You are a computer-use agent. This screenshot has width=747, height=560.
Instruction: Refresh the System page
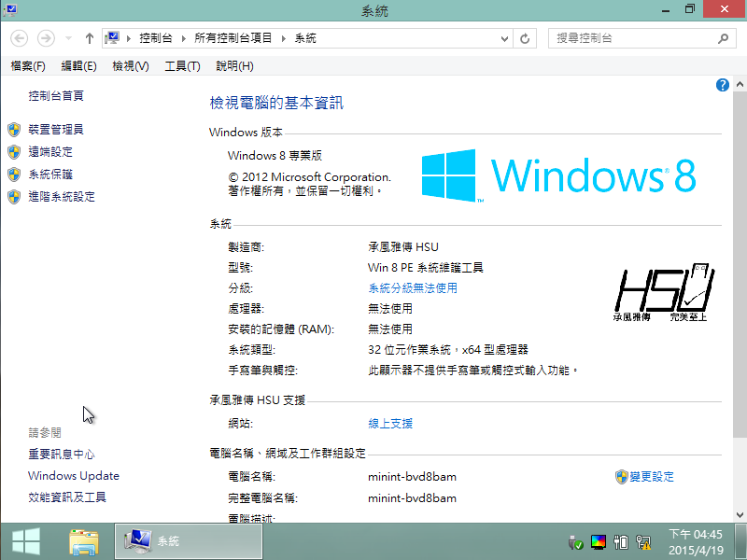click(x=525, y=38)
